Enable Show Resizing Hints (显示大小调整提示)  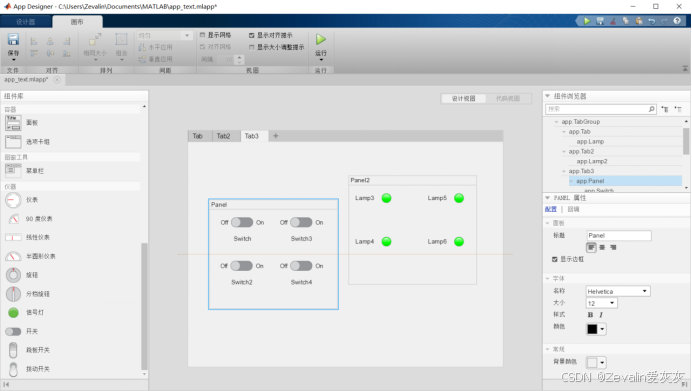click(252, 47)
